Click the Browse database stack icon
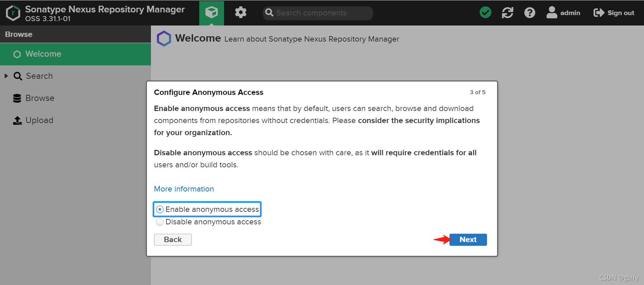Image resolution: width=644 pixels, height=285 pixels. (x=17, y=98)
